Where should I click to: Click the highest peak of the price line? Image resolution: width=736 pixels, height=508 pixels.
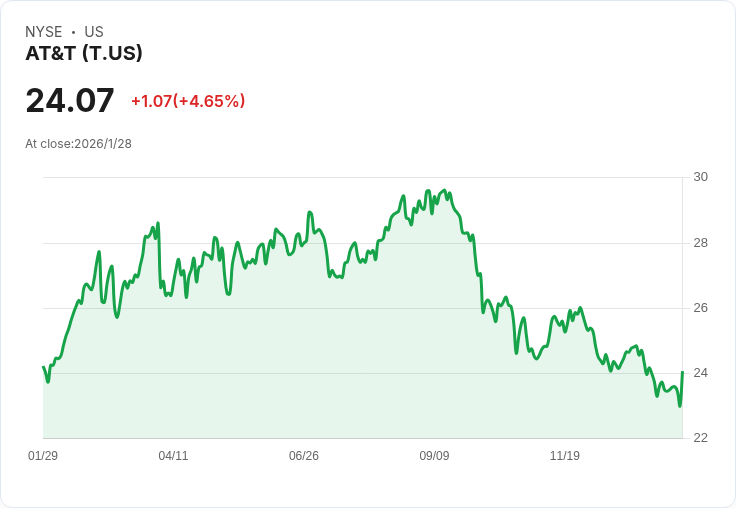click(x=428, y=190)
